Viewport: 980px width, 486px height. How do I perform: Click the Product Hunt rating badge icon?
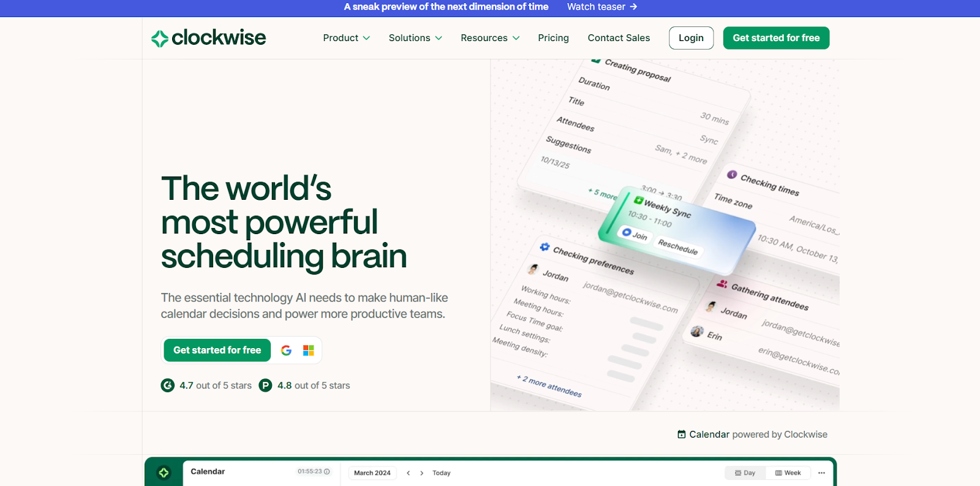click(265, 385)
